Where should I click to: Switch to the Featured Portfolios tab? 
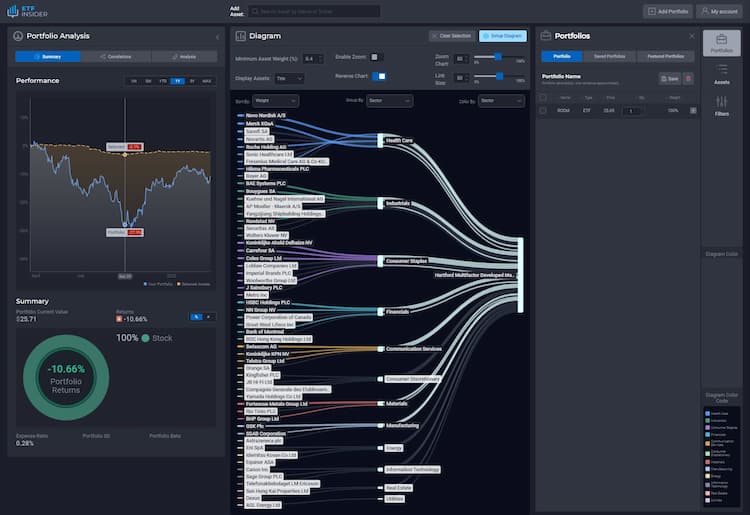coord(665,56)
